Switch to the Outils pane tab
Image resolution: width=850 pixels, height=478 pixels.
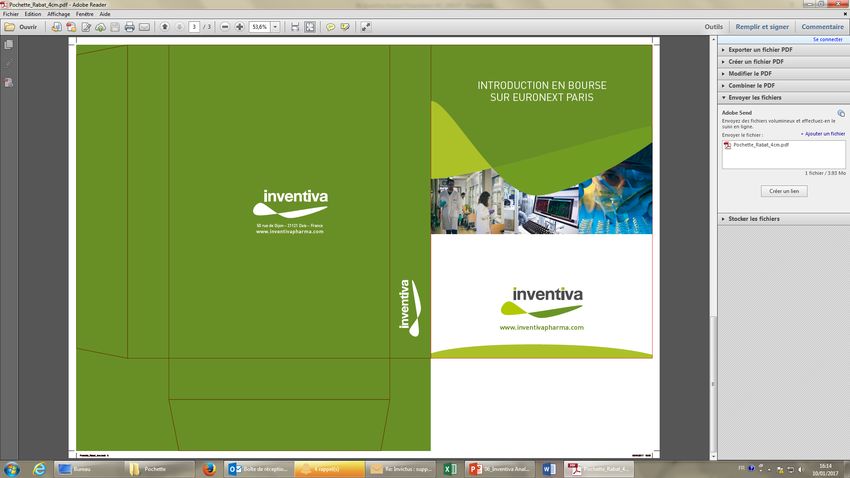click(713, 27)
